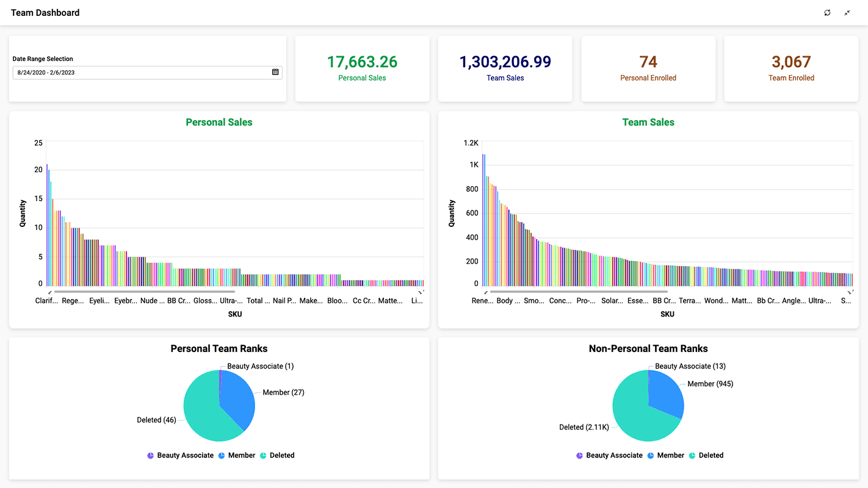
Task: Click the 74 Personal Enrolled value
Action: click(648, 62)
